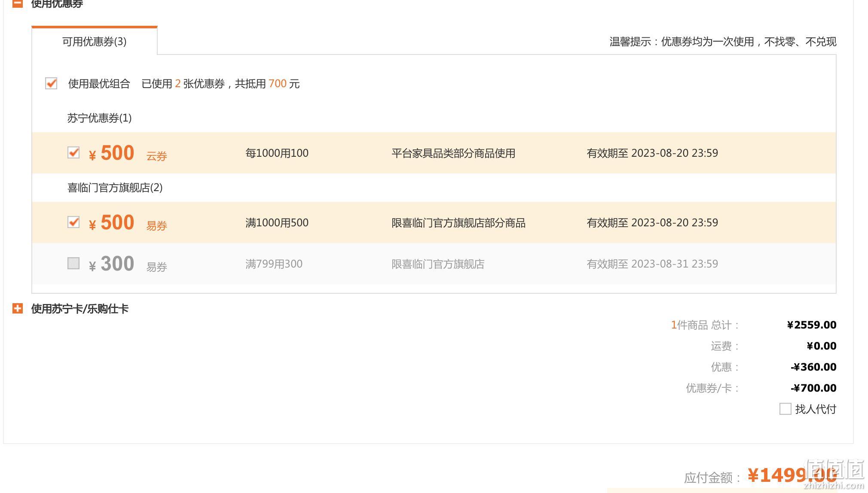Click the 满799用300 condition text
868x493 pixels.
pyautogui.click(x=274, y=264)
